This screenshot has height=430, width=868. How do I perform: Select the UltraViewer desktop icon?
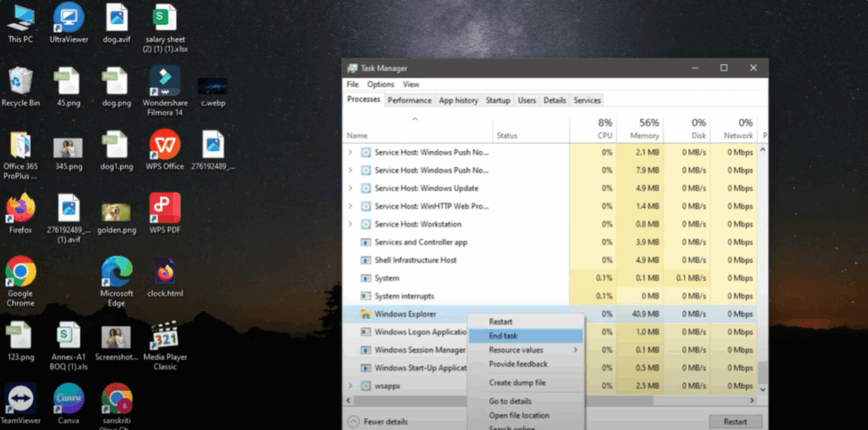coord(69,19)
